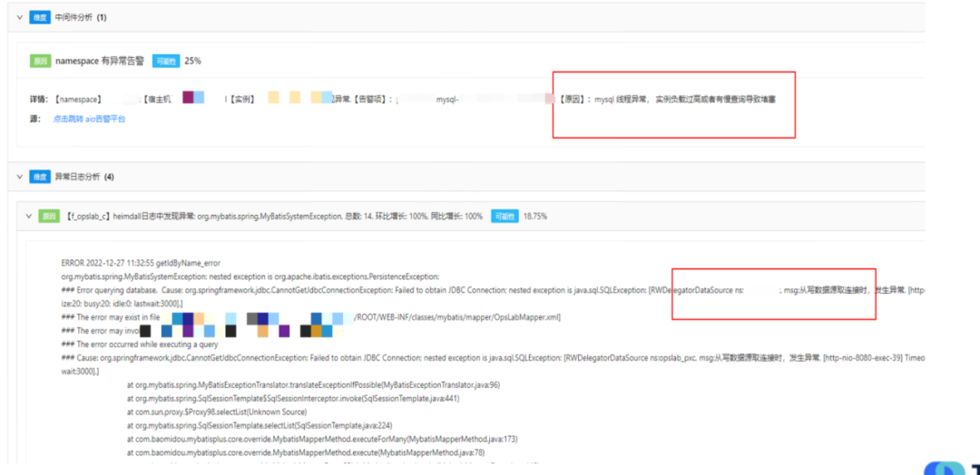This screenshot has height=475, width=980.
Task: Click the wait:3000].] log line
Action: (x=80, y=372)
